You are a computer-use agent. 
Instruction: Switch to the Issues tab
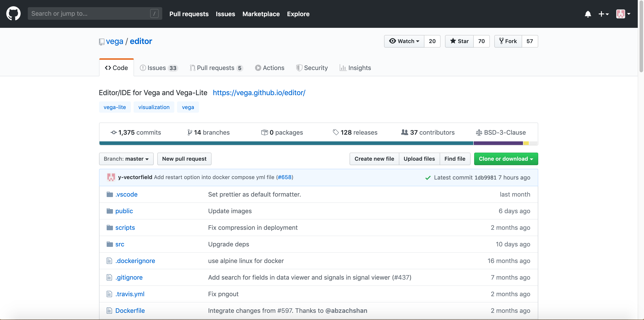(158, 68)
